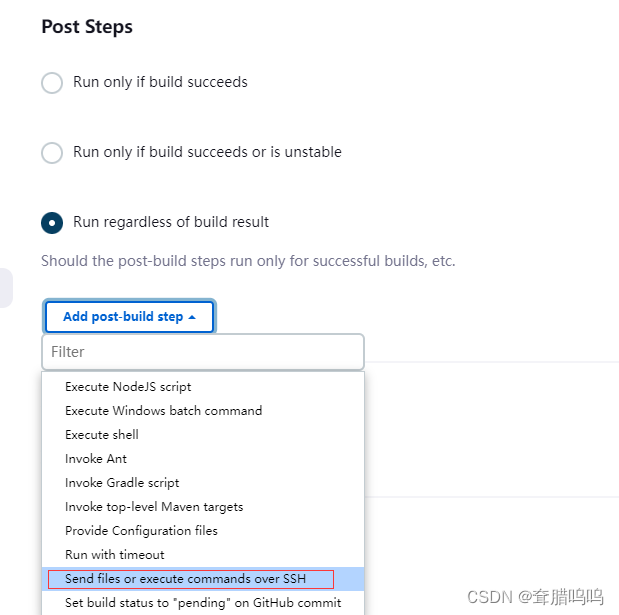This screenshot has height=615, width=619.
Task: Choose Invoke Gradle script
Action: pos(122,483)
